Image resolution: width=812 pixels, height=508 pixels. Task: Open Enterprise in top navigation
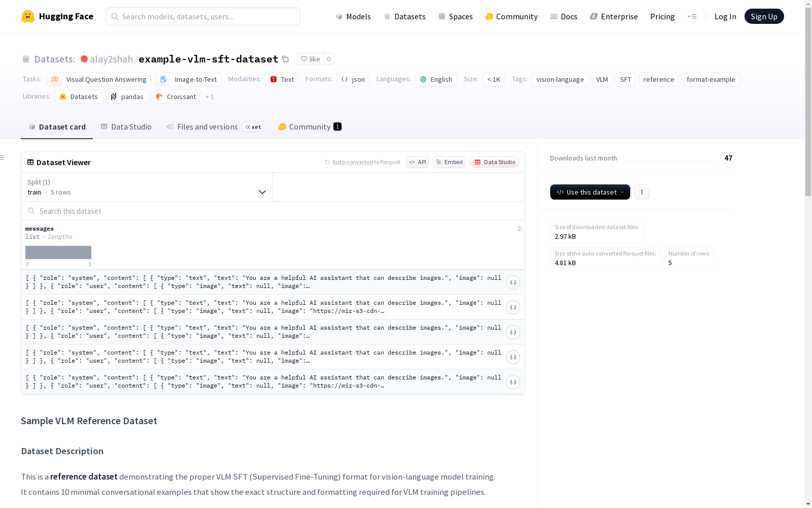(x=614, y=16)
